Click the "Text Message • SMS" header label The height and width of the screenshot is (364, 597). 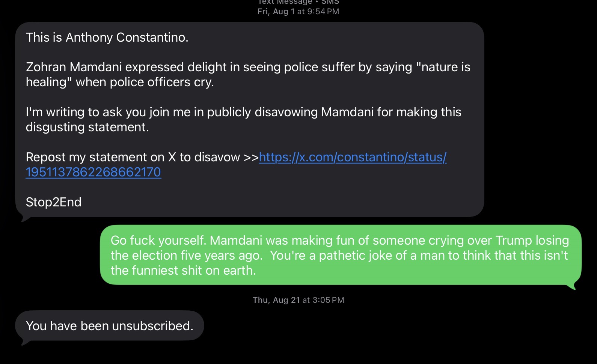point(298,2)
